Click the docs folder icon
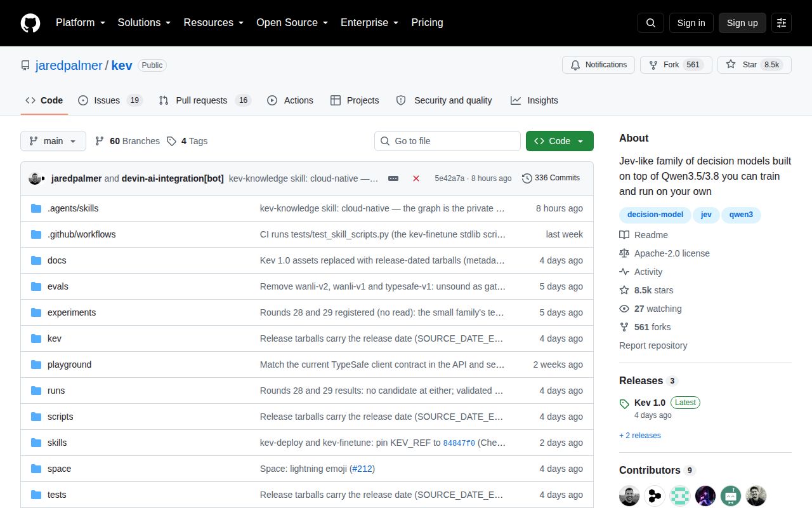The image size is (812, 508). [36, 260]
